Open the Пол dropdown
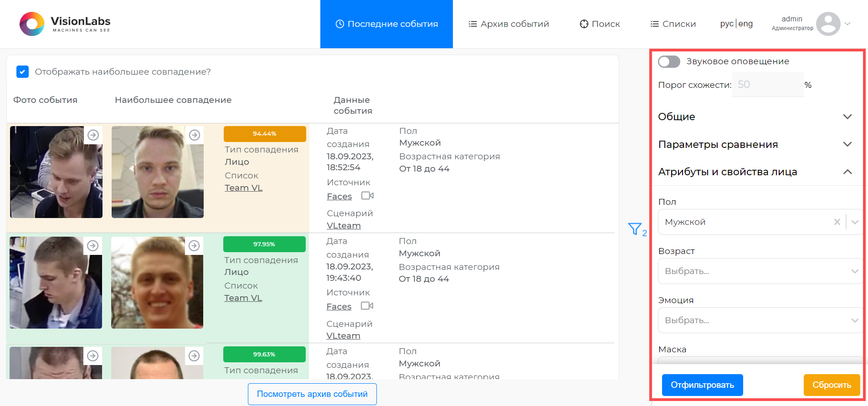The image size is (868, 406). tap(760, 222)
